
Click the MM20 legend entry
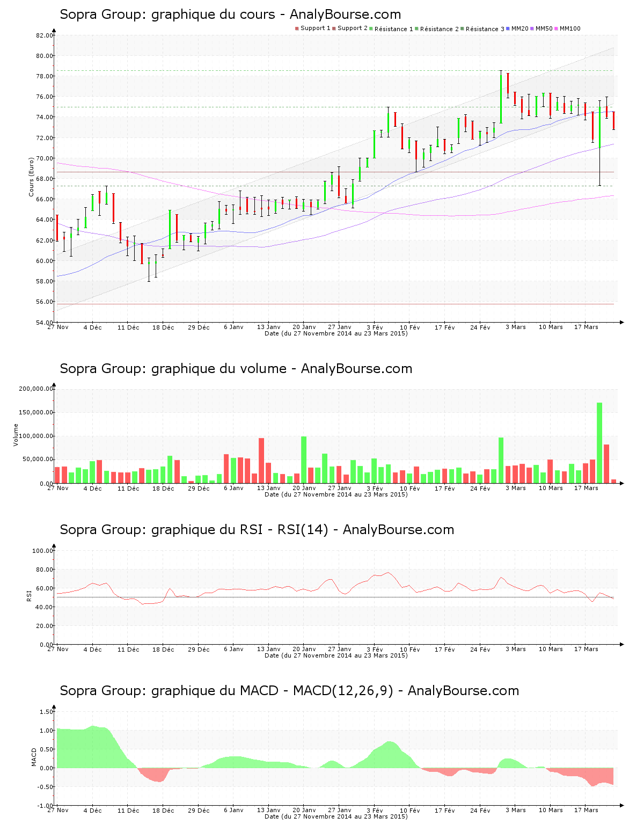coord(517,28)
